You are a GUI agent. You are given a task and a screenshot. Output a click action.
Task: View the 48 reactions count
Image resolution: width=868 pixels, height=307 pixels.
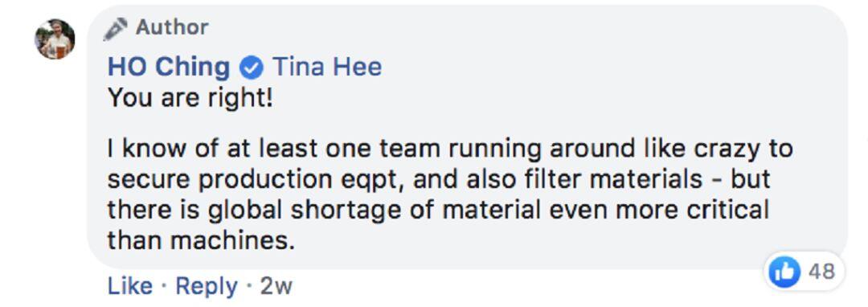pos(821,272)
